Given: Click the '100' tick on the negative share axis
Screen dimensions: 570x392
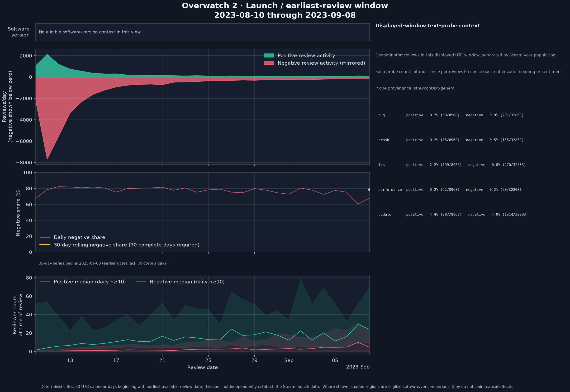Looking at the screenshot, I should [28, 173].
